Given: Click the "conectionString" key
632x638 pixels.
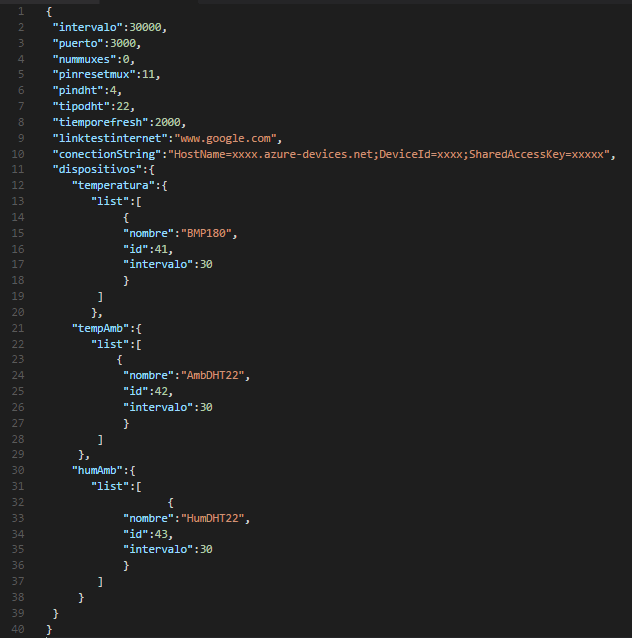Looking at the screenshot, I should (107, 154).
